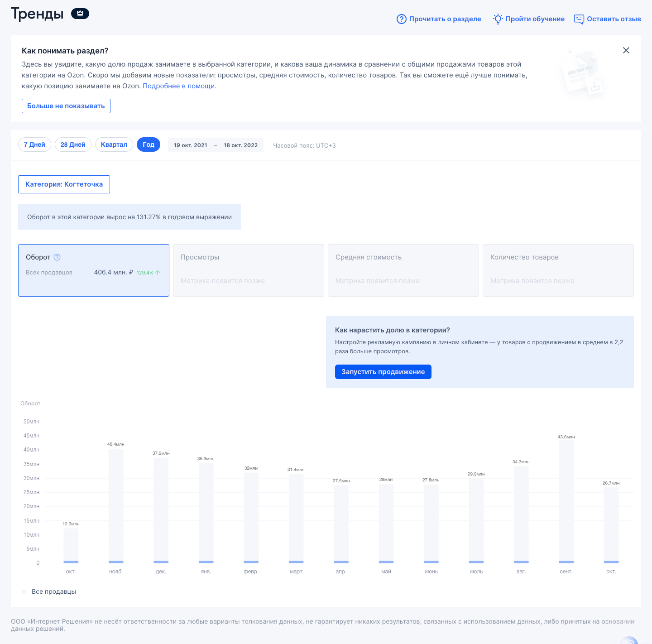Image resolution: width=652 pixels, height=644 pixels.
Task: Close the section explanation banner
Action: [x=626, y=50]
